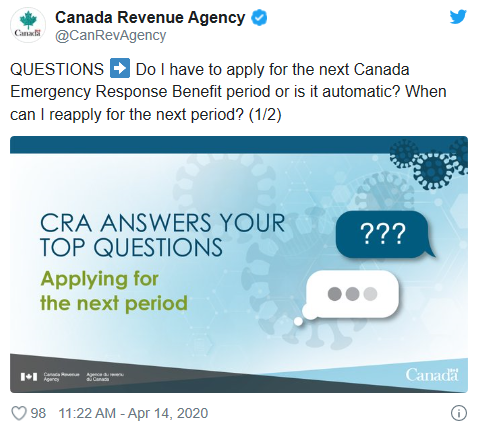Click the Canada wordmark in image

pos(432,375)
